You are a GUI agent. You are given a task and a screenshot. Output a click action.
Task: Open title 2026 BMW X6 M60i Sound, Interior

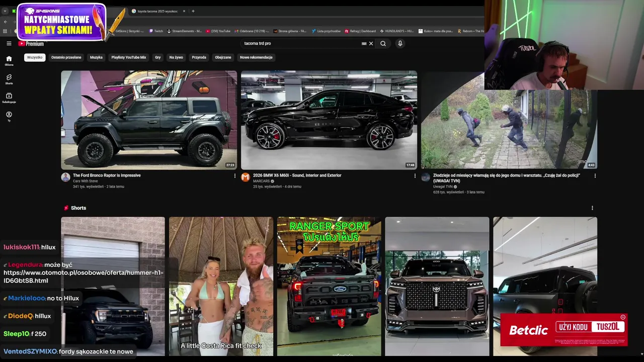click(297, 175)
